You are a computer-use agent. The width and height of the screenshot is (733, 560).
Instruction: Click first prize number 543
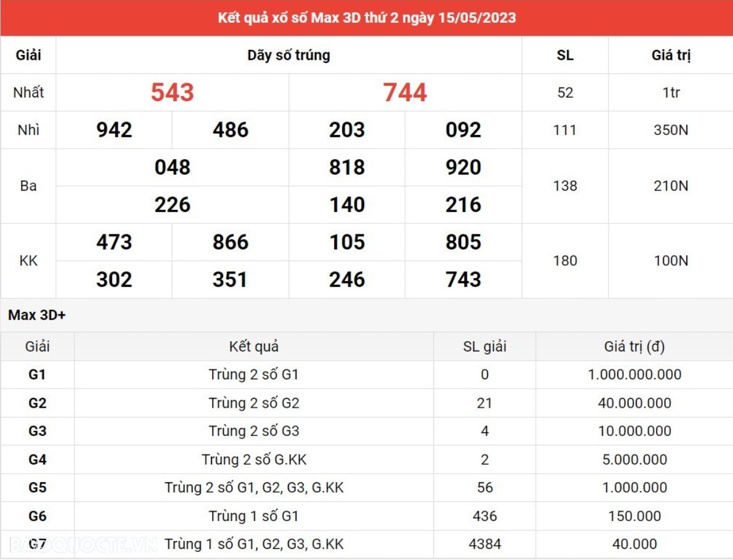click(x=173, y=93)
